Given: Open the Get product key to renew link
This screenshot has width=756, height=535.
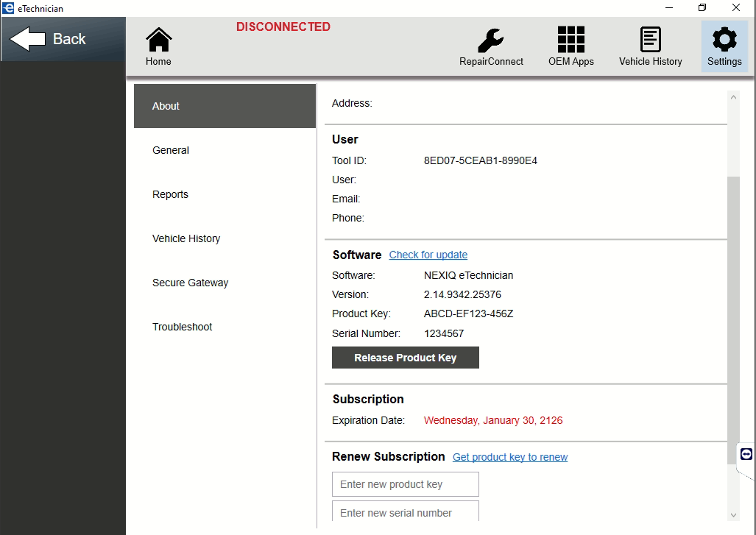Looking at the screenshot, I should [x=509, y=457].
